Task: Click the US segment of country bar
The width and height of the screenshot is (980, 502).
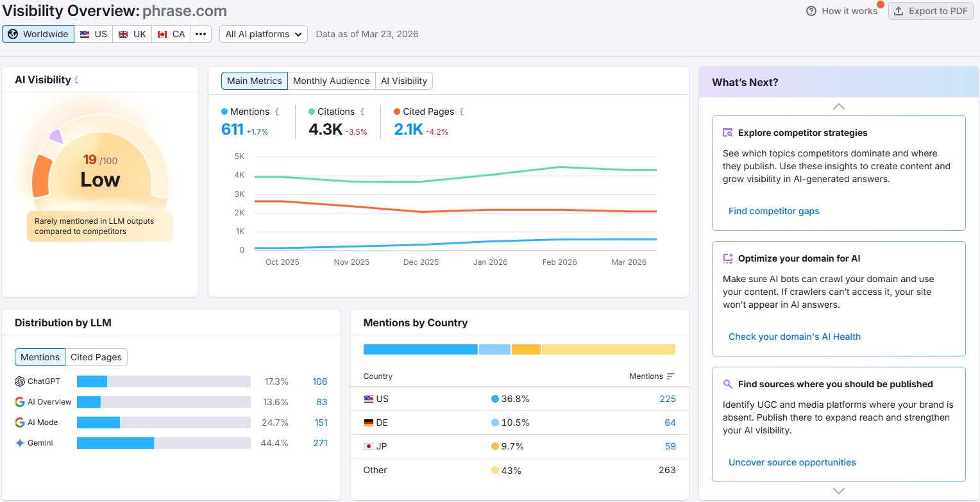Action: pyautogui.click(x=420, y=349)
